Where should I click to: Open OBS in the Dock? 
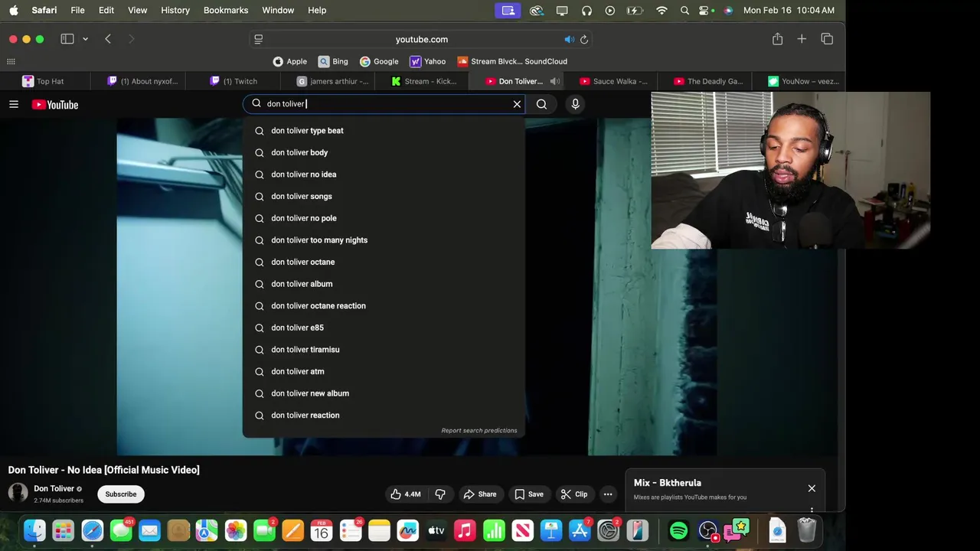(708, 530)
